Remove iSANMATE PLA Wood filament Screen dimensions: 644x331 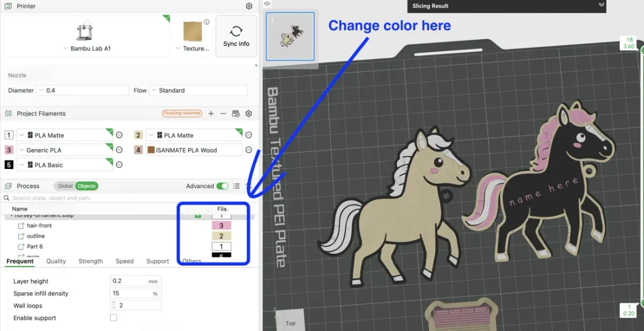248,150
